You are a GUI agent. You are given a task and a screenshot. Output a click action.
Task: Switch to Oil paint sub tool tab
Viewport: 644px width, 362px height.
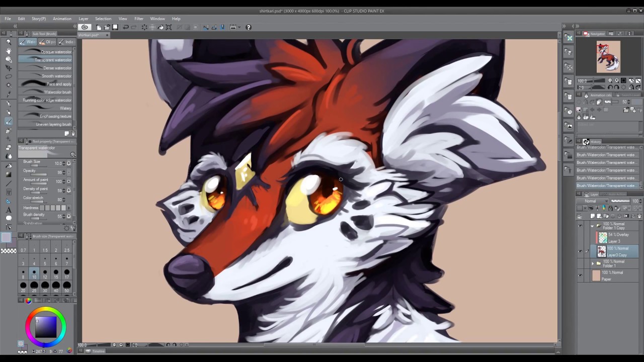coord(48,42)
